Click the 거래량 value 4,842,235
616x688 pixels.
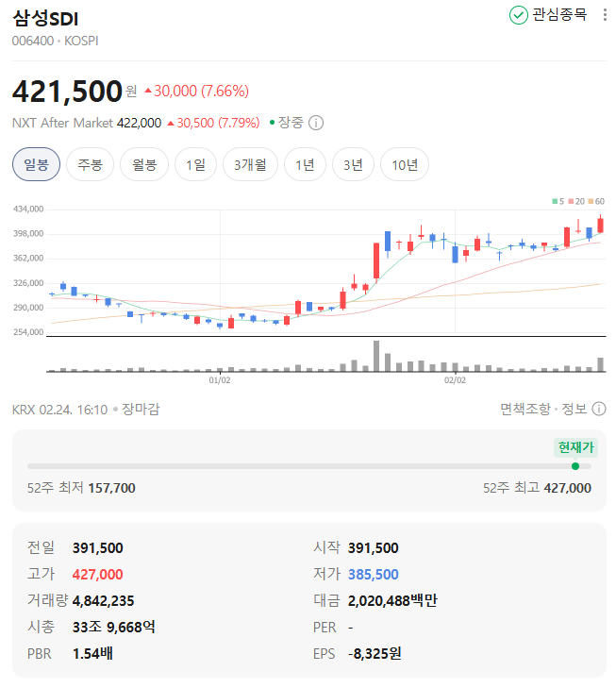(103, 600)
